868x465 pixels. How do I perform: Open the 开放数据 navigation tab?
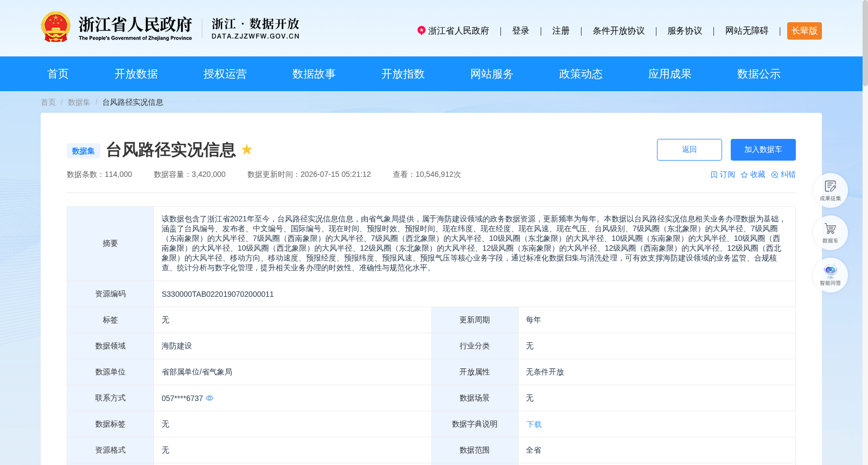(x=136, y=74)
